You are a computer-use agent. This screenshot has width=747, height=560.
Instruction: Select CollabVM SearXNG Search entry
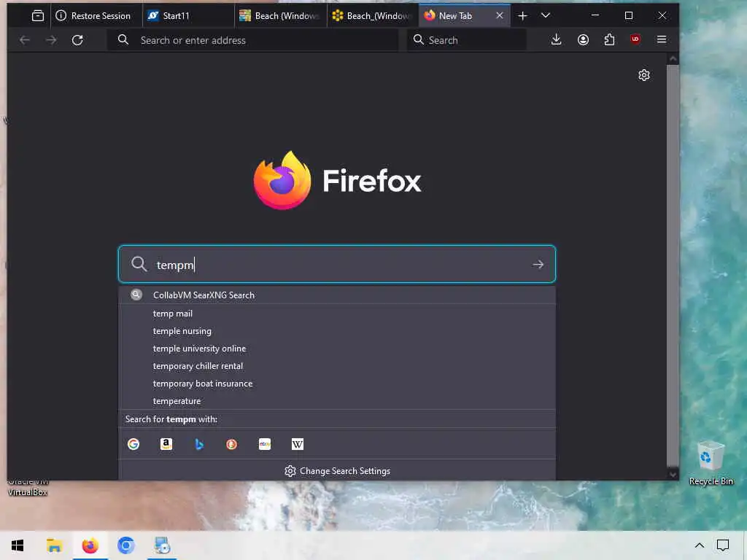337,295
